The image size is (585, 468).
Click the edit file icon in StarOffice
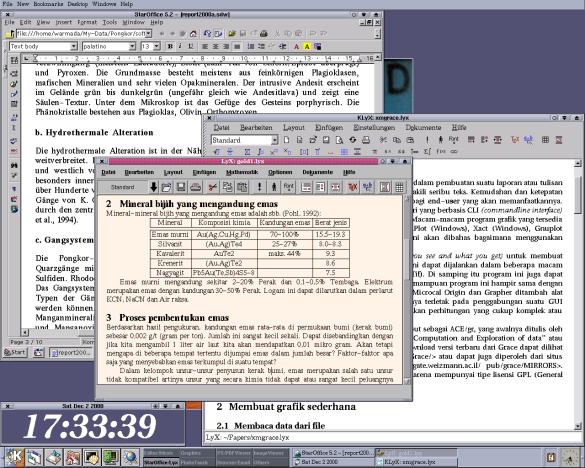tap(218, 34)
